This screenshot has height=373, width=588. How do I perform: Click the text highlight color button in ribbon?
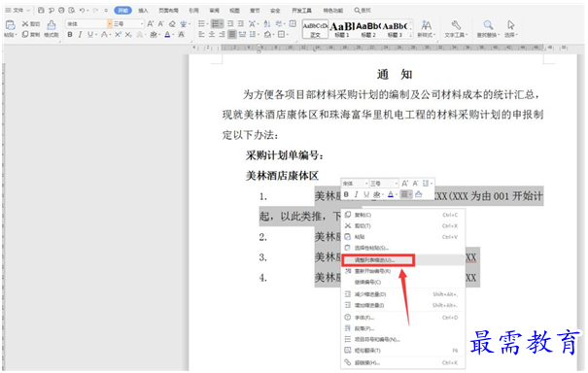[154, 35]
